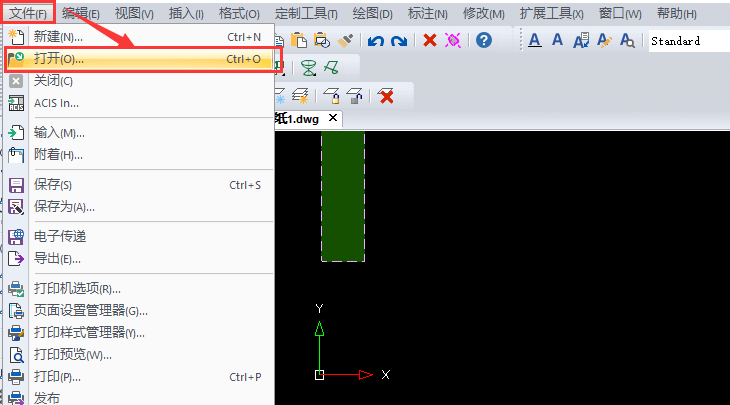Select 附着(H)... attach entry
Viewport: 730px width, 405px height.
pos(139,155)
